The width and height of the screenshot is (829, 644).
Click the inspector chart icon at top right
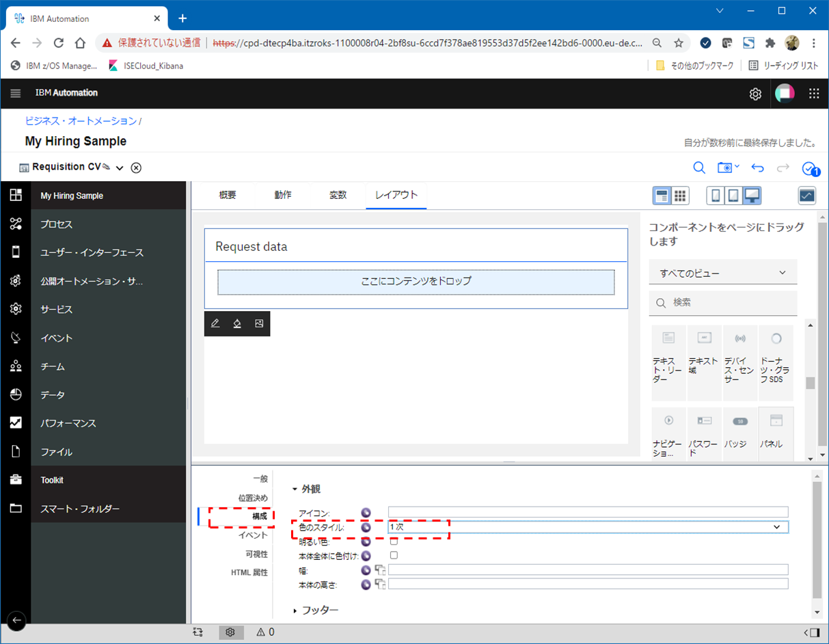[x=807, y=196]
